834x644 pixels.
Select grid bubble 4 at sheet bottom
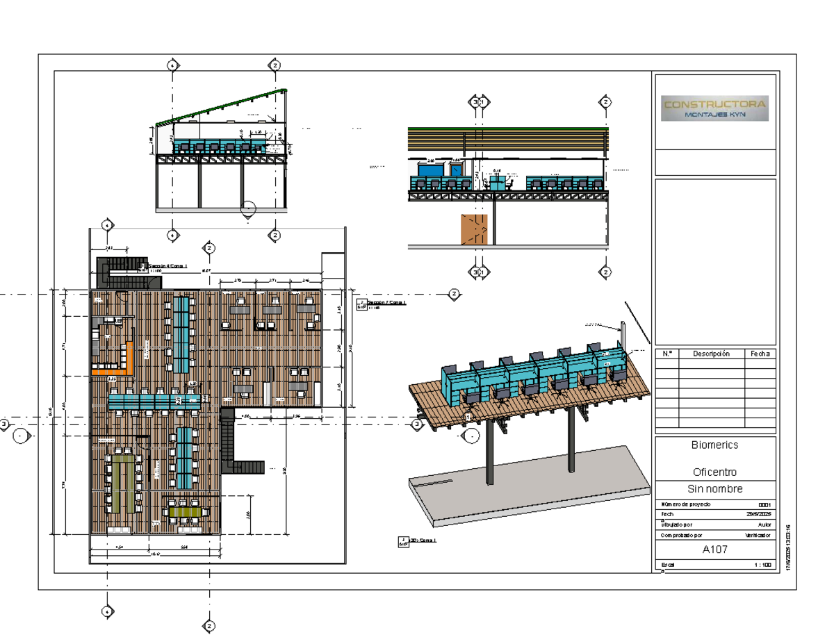point(106,611)
